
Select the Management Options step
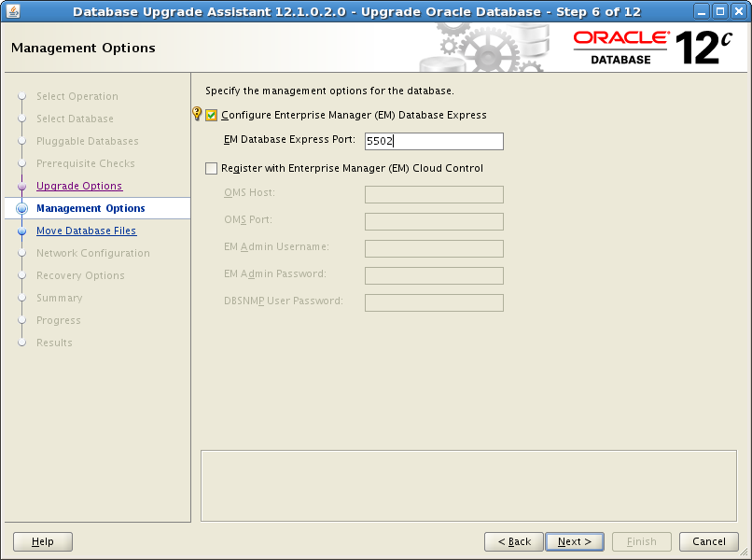click(x=91, y=208)
